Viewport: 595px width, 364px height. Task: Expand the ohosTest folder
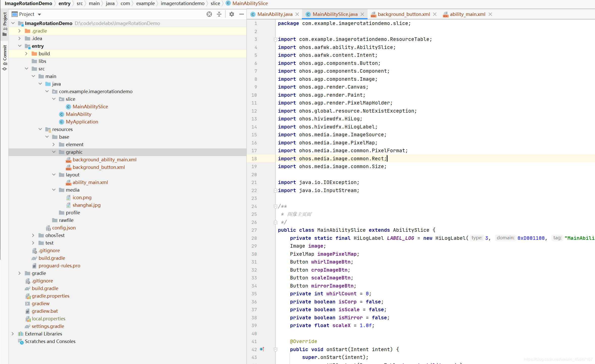pyautogui.click(x=33, y=235)
